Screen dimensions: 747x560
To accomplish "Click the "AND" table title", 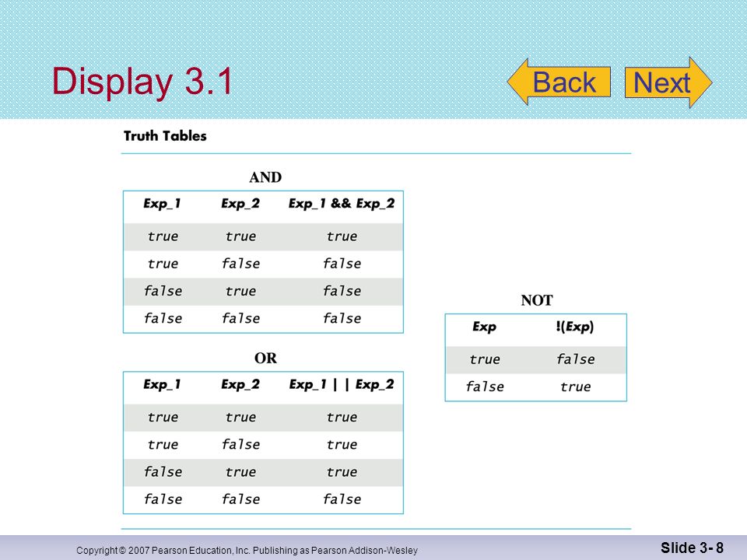I will 265,177.
